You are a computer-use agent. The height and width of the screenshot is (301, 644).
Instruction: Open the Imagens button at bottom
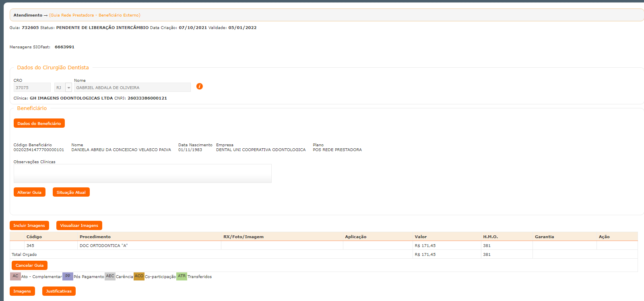[22, 291]
